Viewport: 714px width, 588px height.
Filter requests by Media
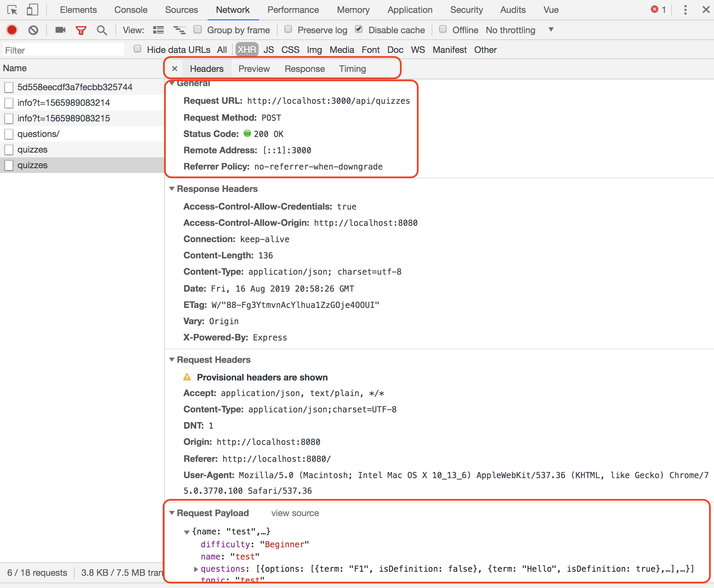(342, 50)
